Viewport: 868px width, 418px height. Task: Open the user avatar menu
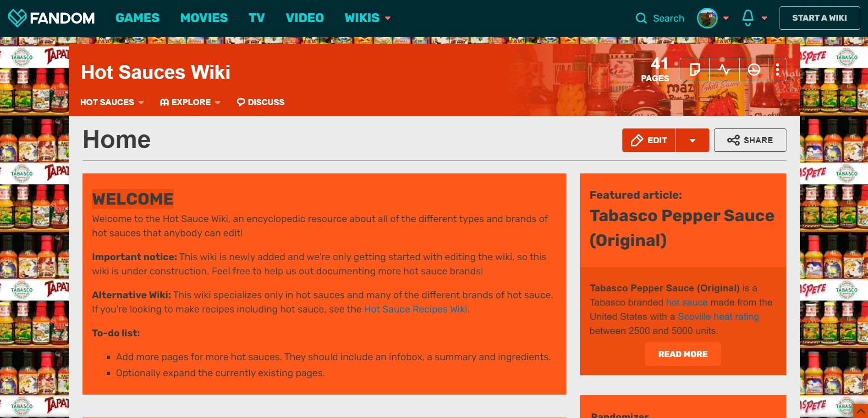tap(707, 18)
